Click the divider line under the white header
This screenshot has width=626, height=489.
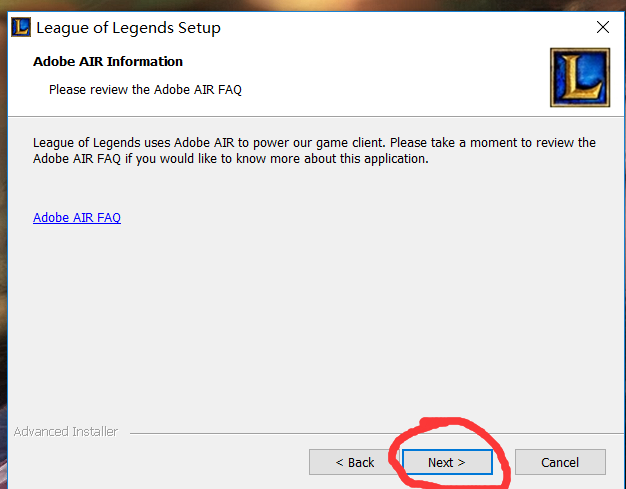click(315, 117)
